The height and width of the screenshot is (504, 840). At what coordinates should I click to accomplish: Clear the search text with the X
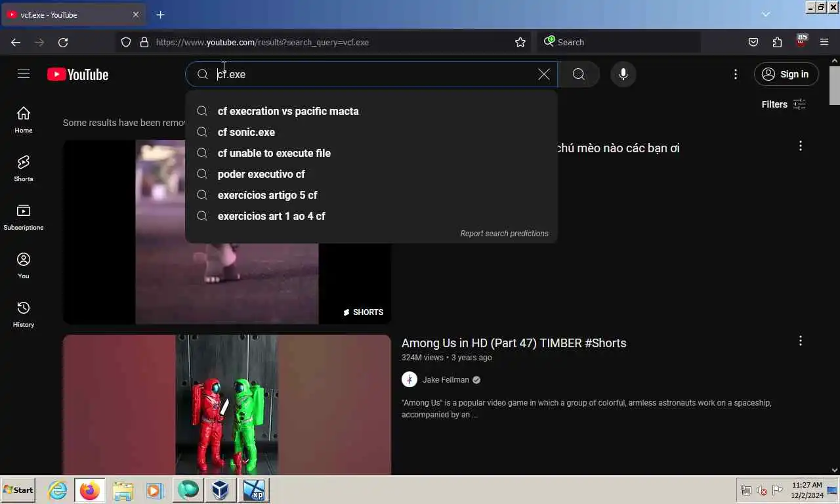click(544, 74)
